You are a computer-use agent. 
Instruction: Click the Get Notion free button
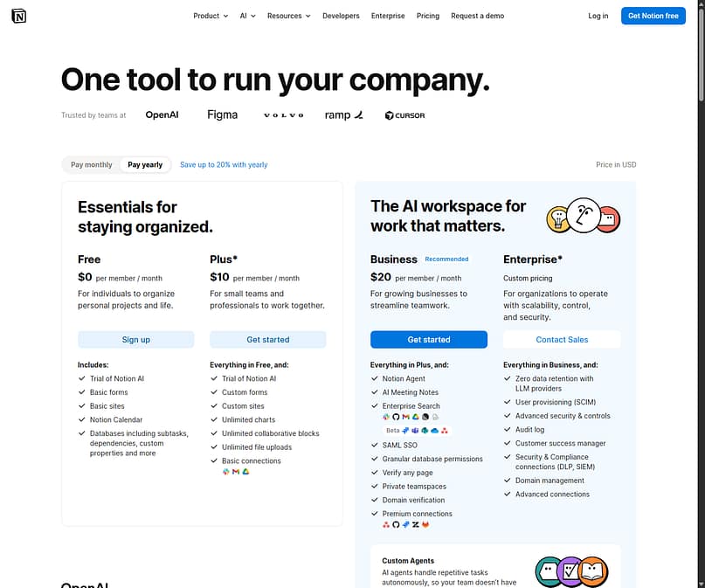[653, 16]
